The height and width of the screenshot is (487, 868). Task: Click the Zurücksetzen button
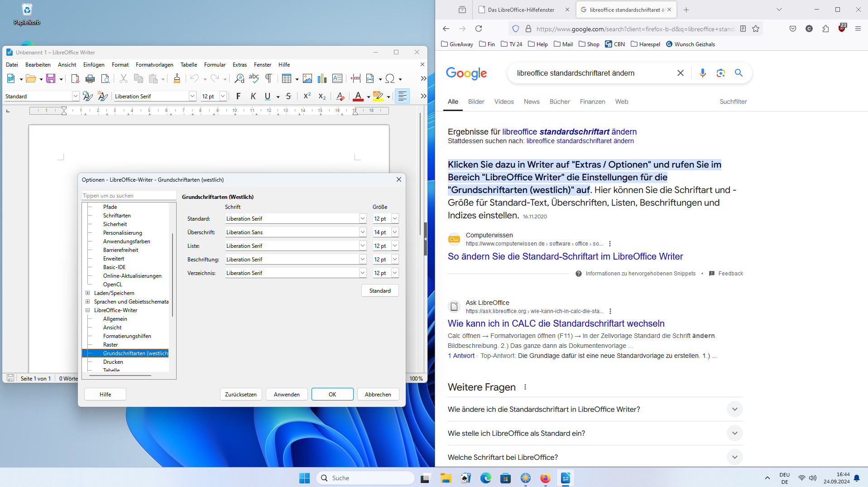(x=241, y=395)
